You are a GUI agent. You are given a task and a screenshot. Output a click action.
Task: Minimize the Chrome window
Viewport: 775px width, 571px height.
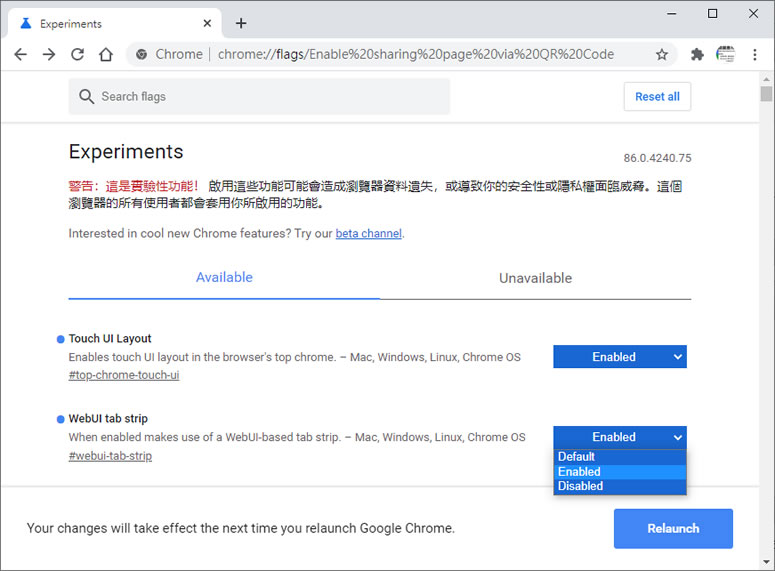672,14
